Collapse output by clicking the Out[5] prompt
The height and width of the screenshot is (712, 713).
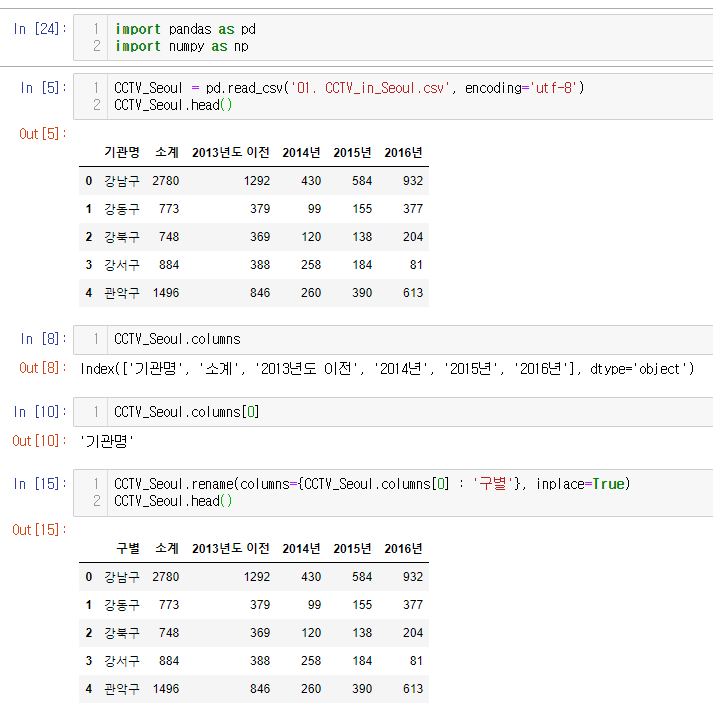40,133
